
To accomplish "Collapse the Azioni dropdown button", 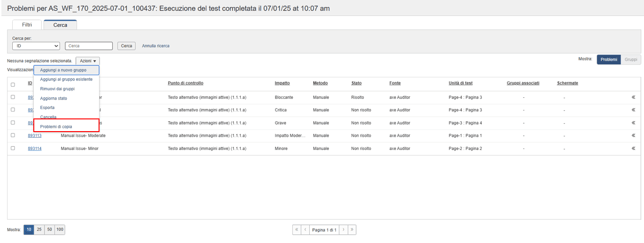I will [x=88, y=61].
